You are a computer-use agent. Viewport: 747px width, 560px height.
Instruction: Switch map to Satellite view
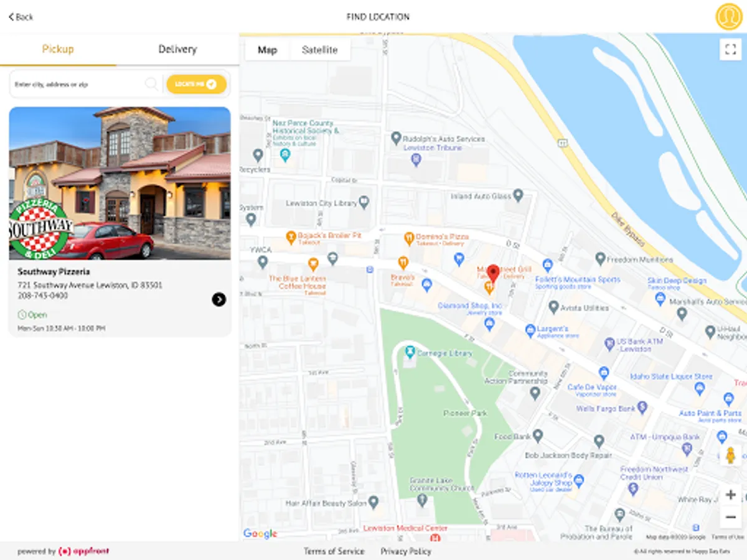pyautogui.click(x=320, y=50)
